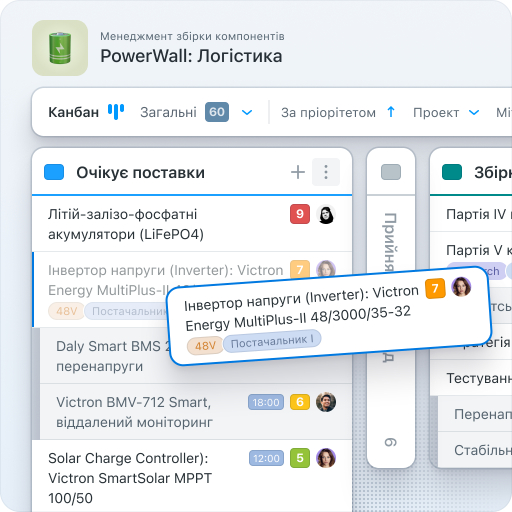Expand the Загальні dropdown chevron
512x512 pixels.
point(247,113)
